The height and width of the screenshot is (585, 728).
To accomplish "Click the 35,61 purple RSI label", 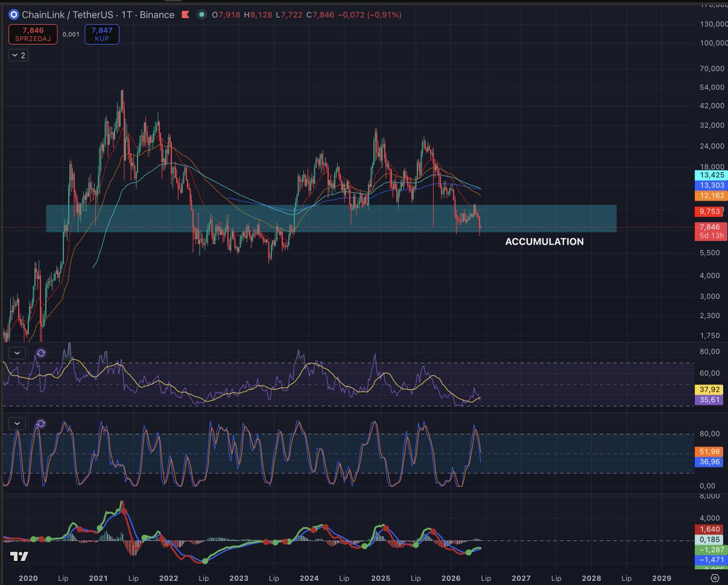I will tap(710, 400).
